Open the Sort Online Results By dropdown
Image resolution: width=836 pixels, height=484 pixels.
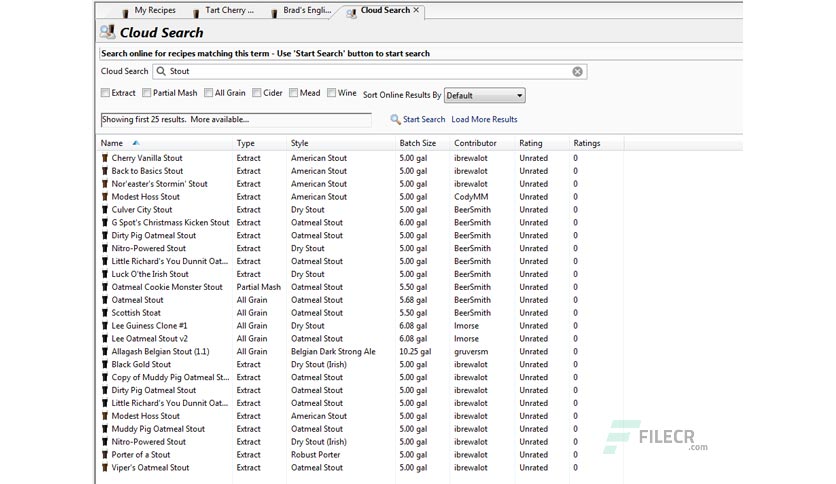point(485,95)
